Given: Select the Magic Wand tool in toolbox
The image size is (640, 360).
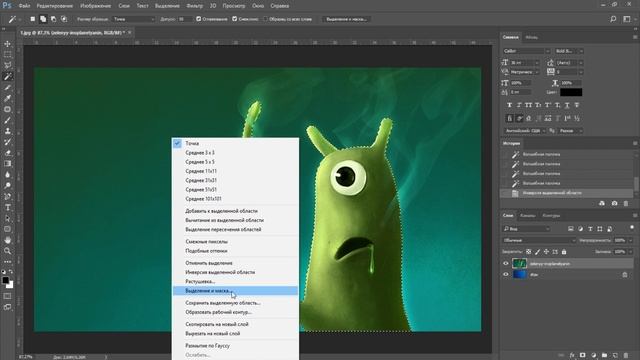Looking at the screenshot, I should coord(7,76).
